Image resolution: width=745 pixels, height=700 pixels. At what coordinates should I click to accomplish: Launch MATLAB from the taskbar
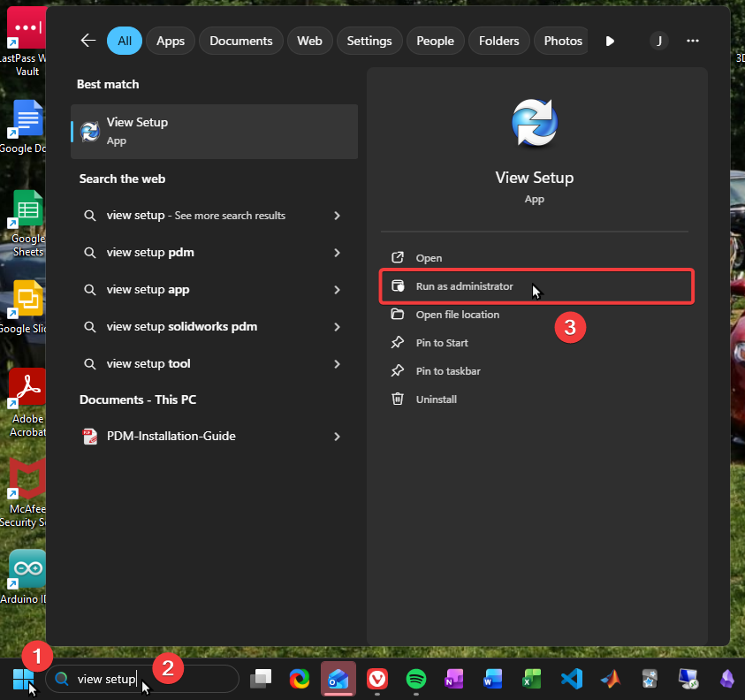(610, 679)
